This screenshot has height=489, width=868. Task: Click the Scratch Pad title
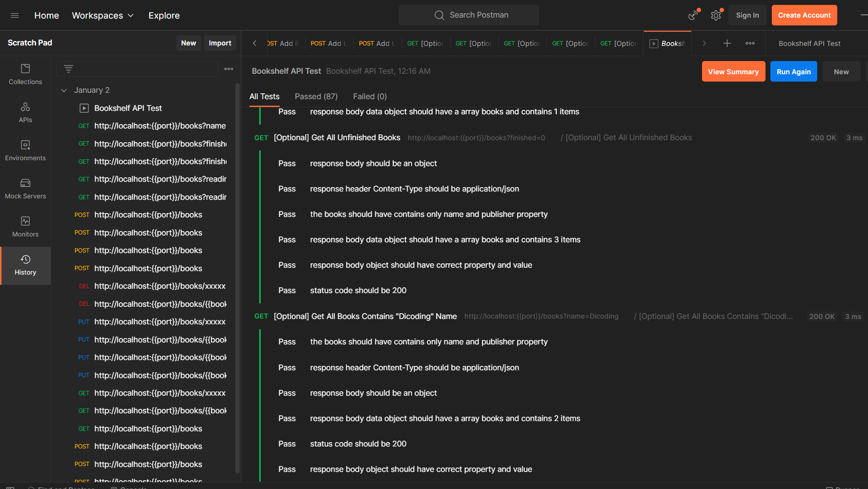[x=30, y=43]
